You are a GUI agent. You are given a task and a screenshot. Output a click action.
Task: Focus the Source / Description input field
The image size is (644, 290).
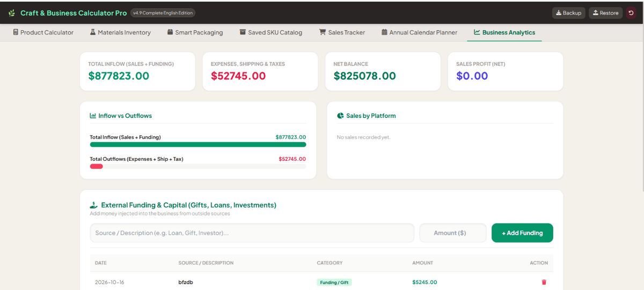coord(252,233)
